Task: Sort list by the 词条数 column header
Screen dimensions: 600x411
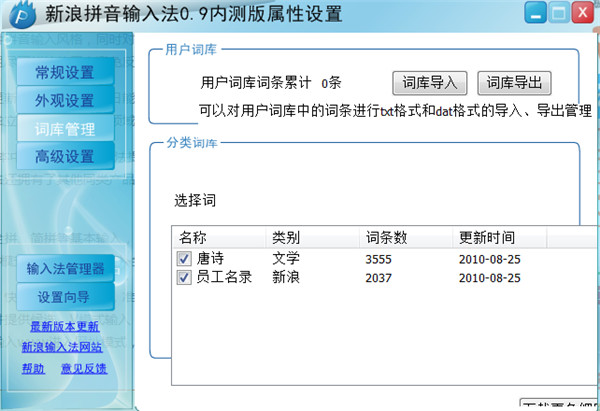Action: (386, 237)
